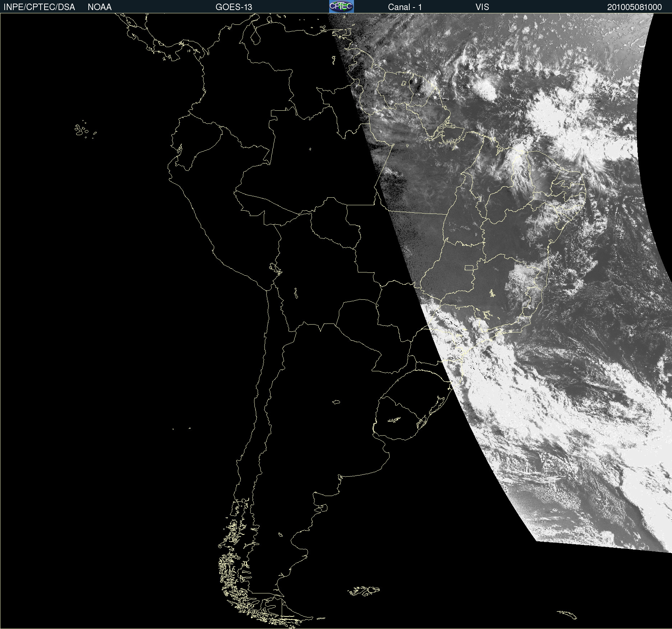Click the INPE/CPTEC/DSA header text
The height and width of the screenshot is (629, 672).
39,7
